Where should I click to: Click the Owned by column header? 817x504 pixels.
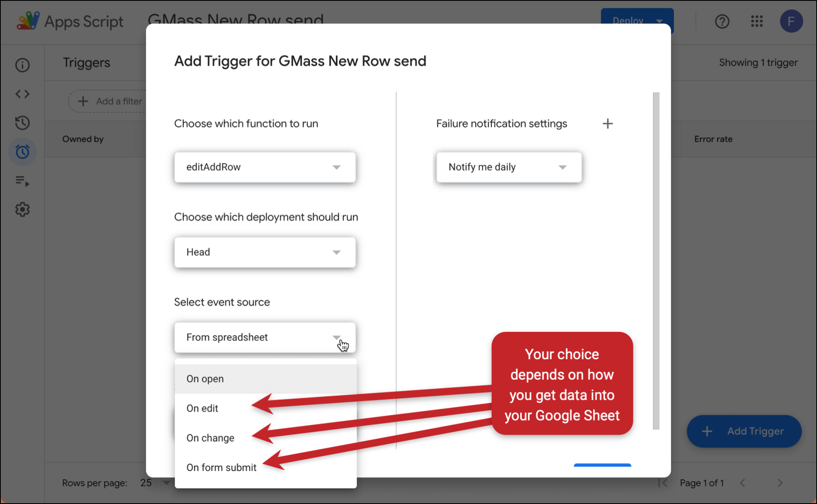click(83, 139)
